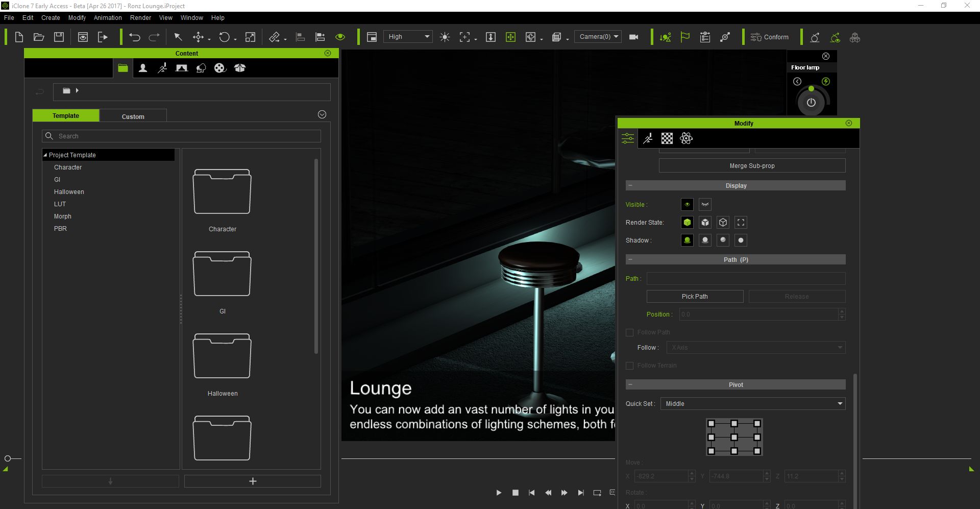The height and width of the screenshot is (509, 980).
Task: Click the timeline playhead marker at left
Action: tap(8, 458)
